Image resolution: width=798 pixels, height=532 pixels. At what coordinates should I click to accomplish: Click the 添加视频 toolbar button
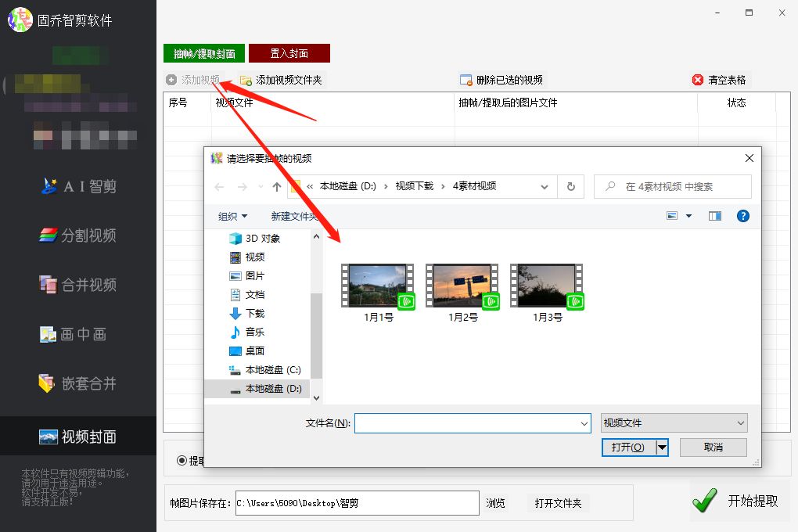coord(193,80)
